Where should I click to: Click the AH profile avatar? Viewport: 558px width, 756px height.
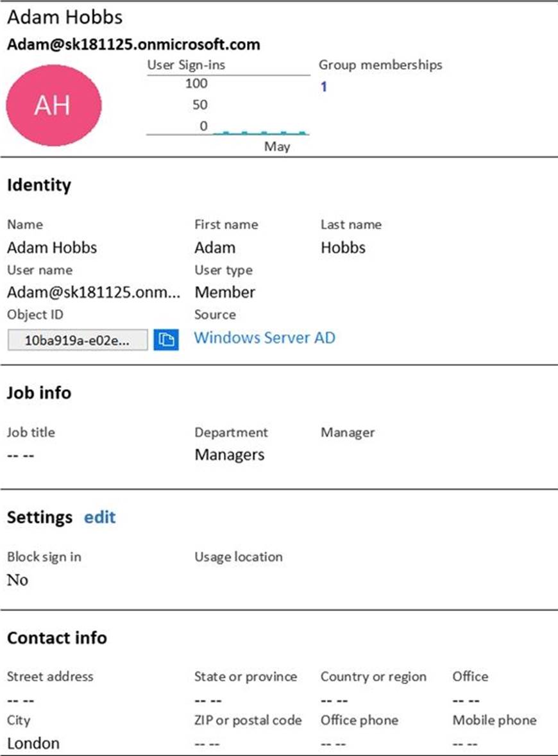54,104
